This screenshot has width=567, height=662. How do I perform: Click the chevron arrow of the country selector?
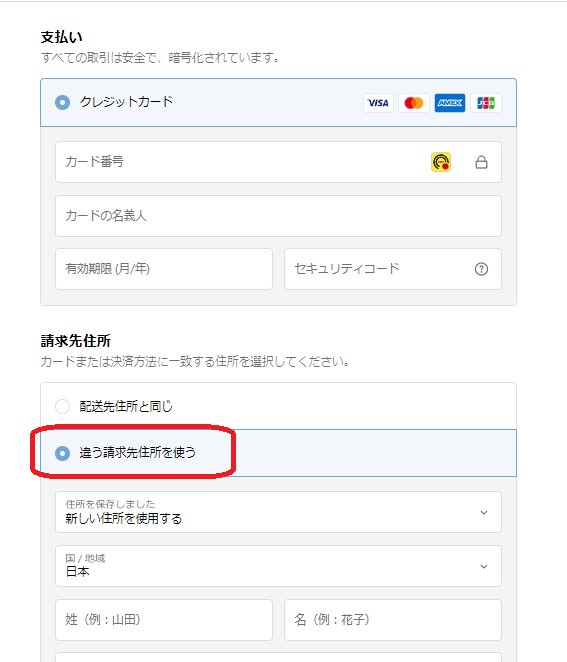pos(484,566)
